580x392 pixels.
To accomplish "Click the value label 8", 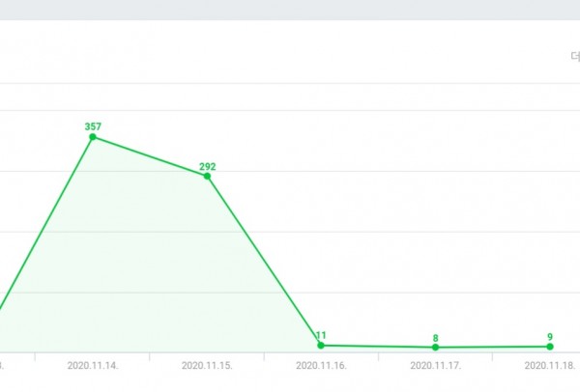I will pos(435,338).
